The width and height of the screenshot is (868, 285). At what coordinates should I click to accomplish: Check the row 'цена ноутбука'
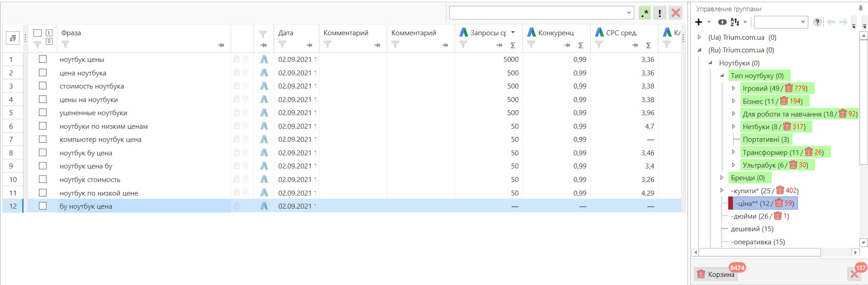[43, 72]
